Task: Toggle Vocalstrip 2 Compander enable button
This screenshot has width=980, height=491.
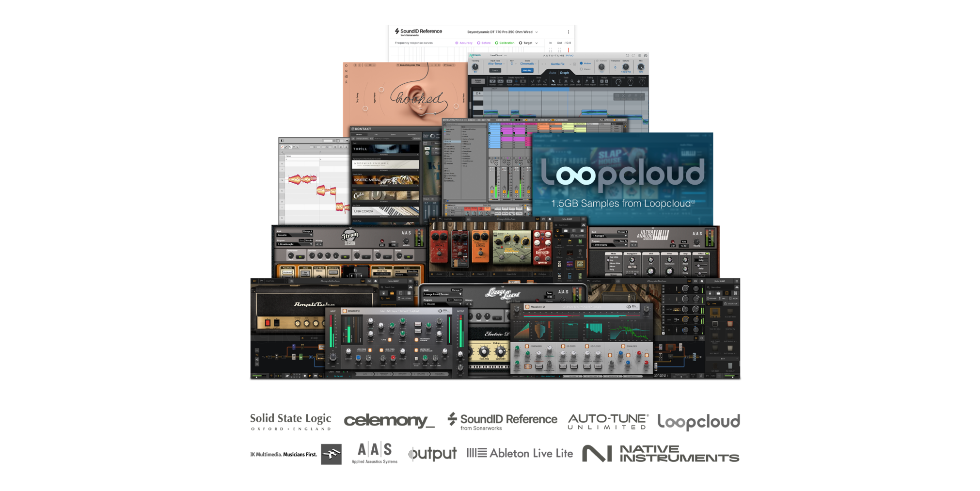Action: [527, 346]
